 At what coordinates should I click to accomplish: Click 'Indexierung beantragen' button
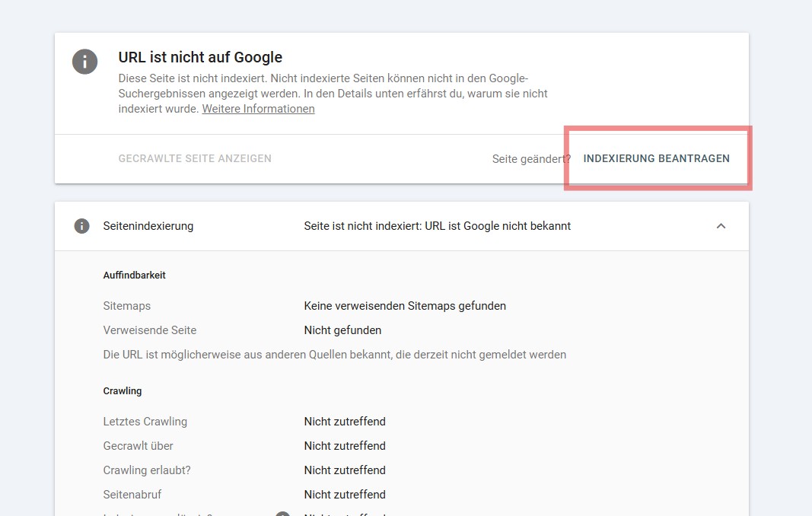pyautogui.click(x=656, y=158)
